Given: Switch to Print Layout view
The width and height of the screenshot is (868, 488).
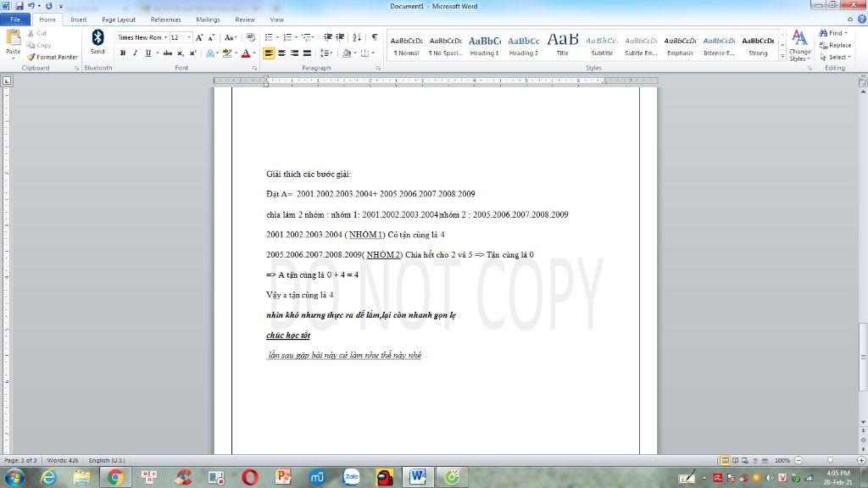Looking at the screenshot, I should coord(725,460).
